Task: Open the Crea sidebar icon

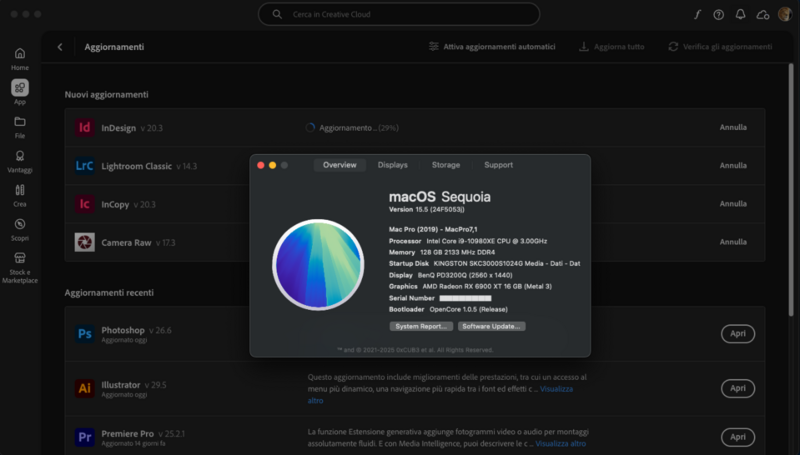Action: pyautogui.click(x=20, y=190)
